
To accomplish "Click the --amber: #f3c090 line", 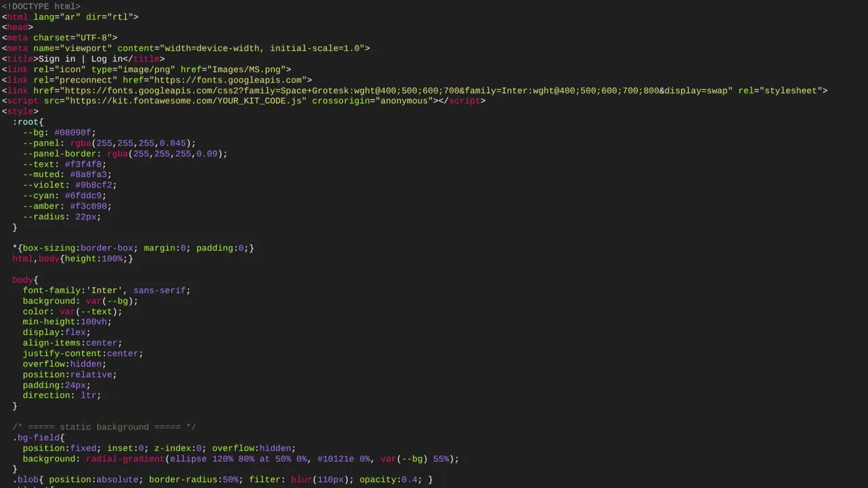I will point(67,206).
